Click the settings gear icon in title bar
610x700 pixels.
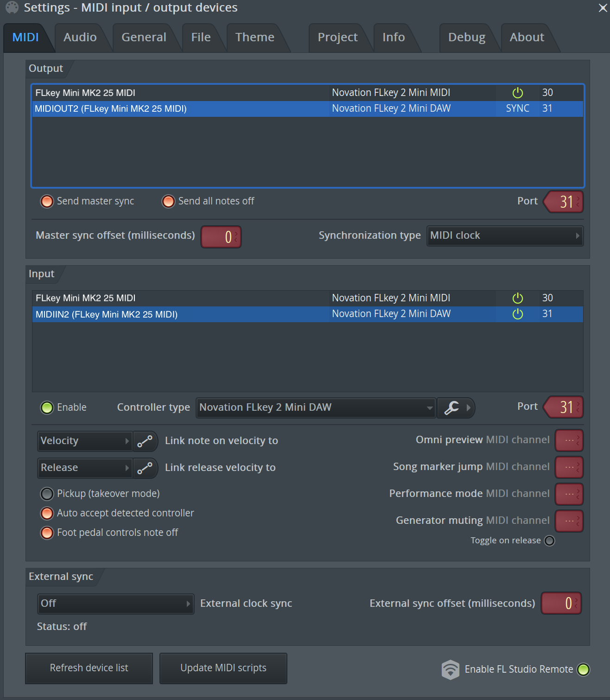pyautogui.click(x=12, y=7)
